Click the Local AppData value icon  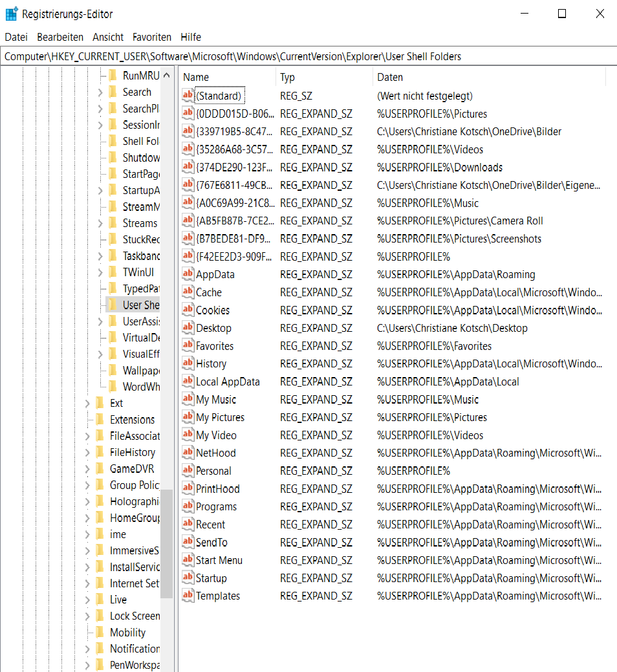coord(188,381)
